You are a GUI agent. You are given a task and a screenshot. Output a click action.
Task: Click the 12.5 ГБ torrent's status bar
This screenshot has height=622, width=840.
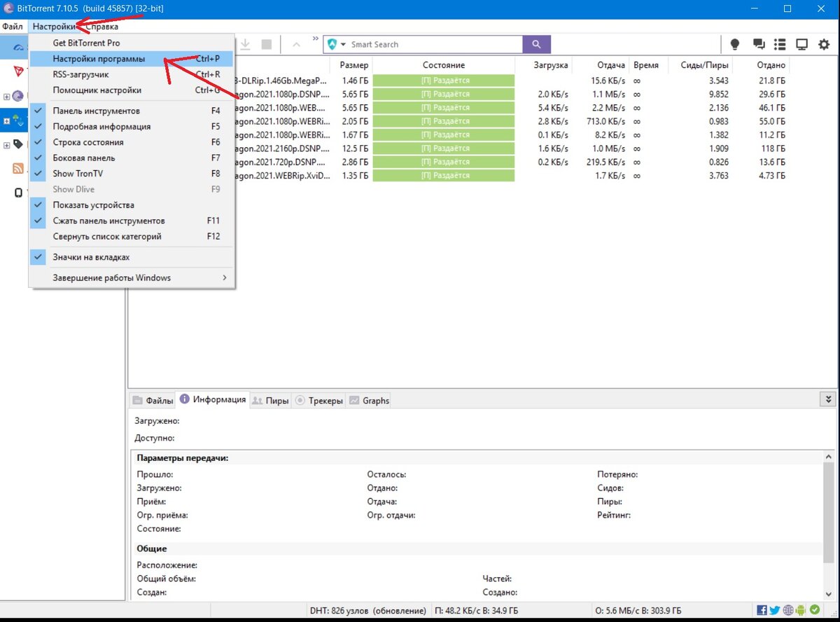coord(444,148)
